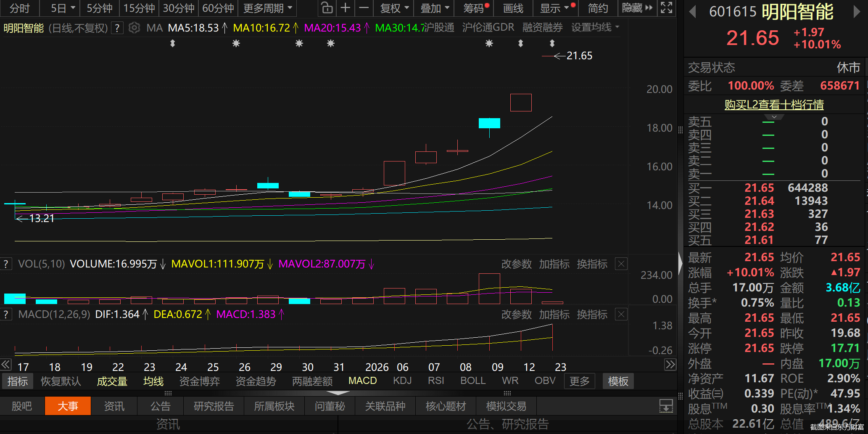
Task: Shift the chart timeline earlier with the double-left arrow
Action: [x=6, y=364]
